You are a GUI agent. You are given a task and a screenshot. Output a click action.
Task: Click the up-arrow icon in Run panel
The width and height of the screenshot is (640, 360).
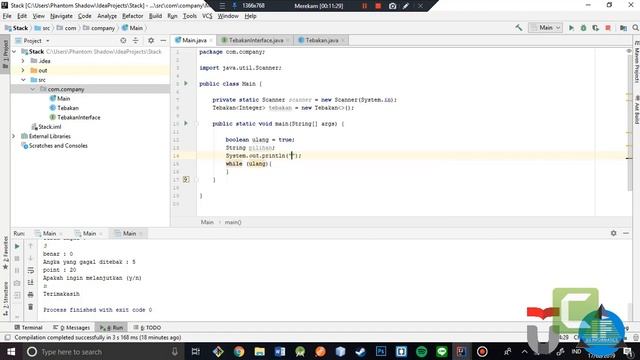click(x=30, y=246)
